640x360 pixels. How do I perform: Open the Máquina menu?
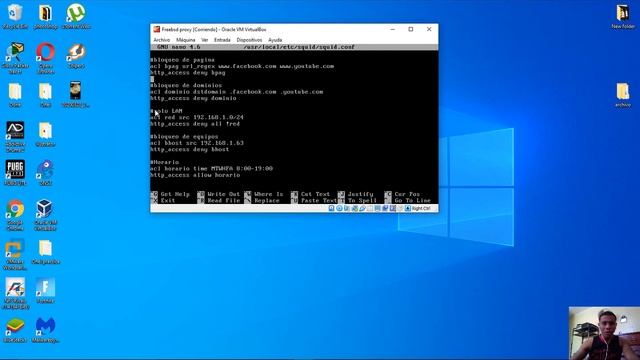[x=185, y=40]
